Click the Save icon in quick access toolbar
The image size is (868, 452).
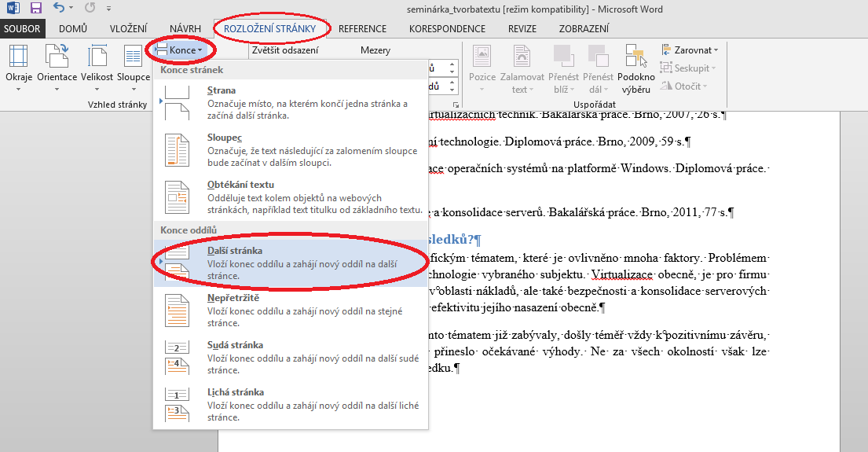point(36,9)
